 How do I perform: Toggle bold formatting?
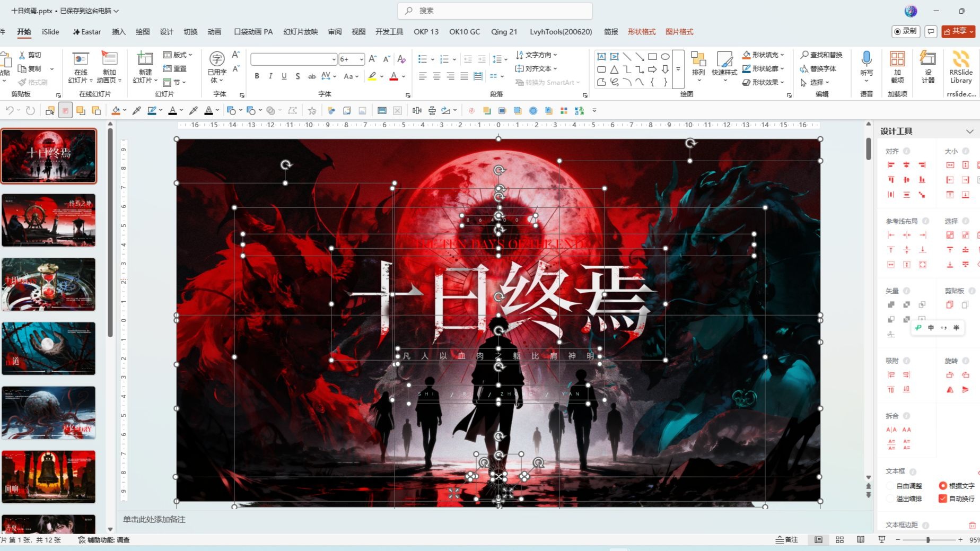(257, 76)
